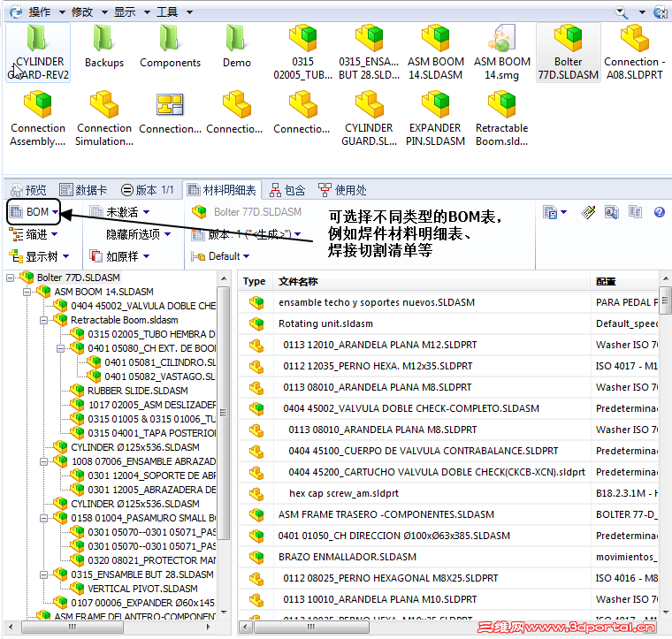Collapse the Retractable Boom.sldasm node
This screenshot has width=672, height=639.
pos(43,320)
